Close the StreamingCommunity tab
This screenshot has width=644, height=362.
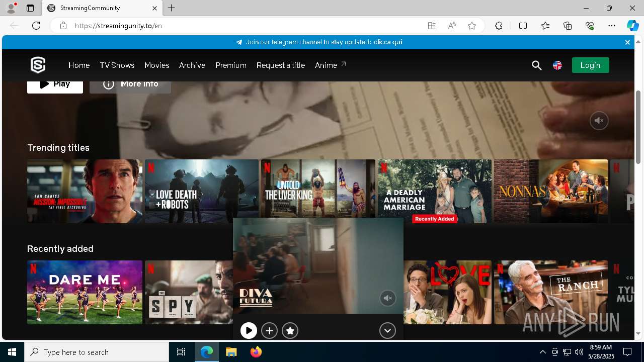tap(154, 8)
